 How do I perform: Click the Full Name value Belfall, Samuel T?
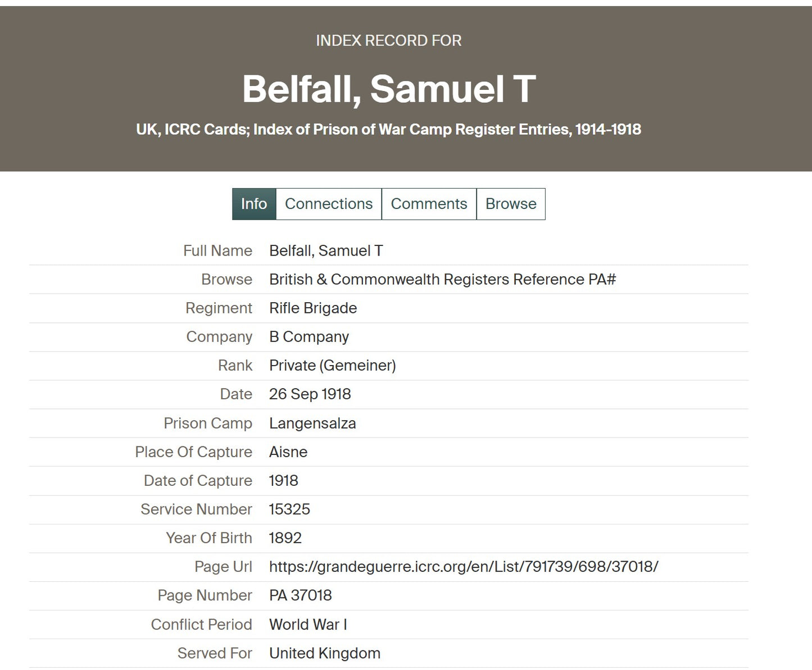[326, 251]
